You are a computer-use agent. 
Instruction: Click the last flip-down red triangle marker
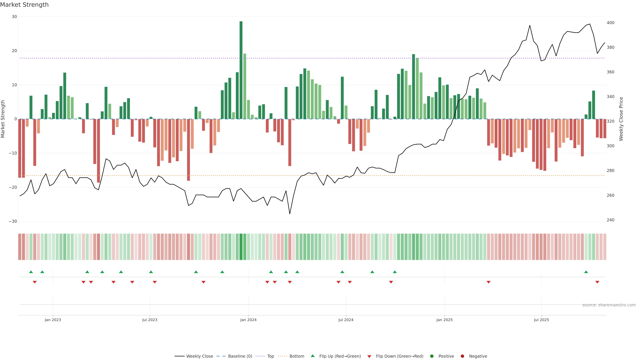click(x=597, y=282)
